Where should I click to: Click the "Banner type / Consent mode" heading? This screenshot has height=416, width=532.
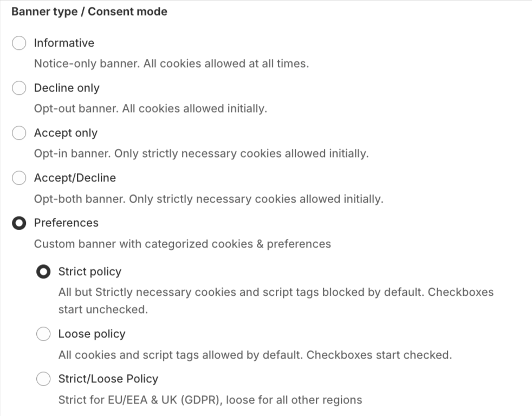point(89,12)
